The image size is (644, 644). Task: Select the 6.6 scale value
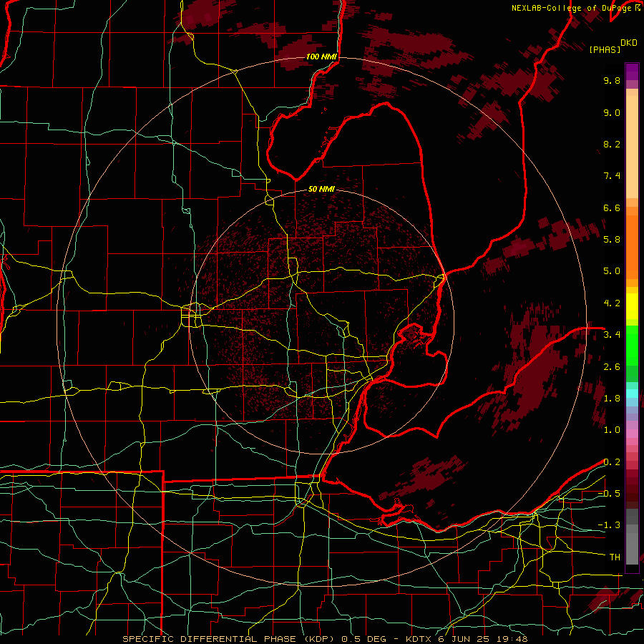coord(612,208)
